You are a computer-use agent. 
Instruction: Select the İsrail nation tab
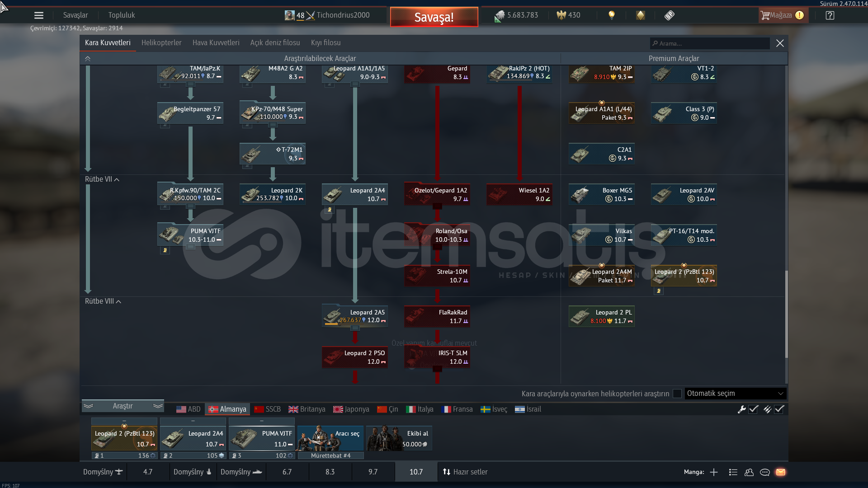point(528,409)
